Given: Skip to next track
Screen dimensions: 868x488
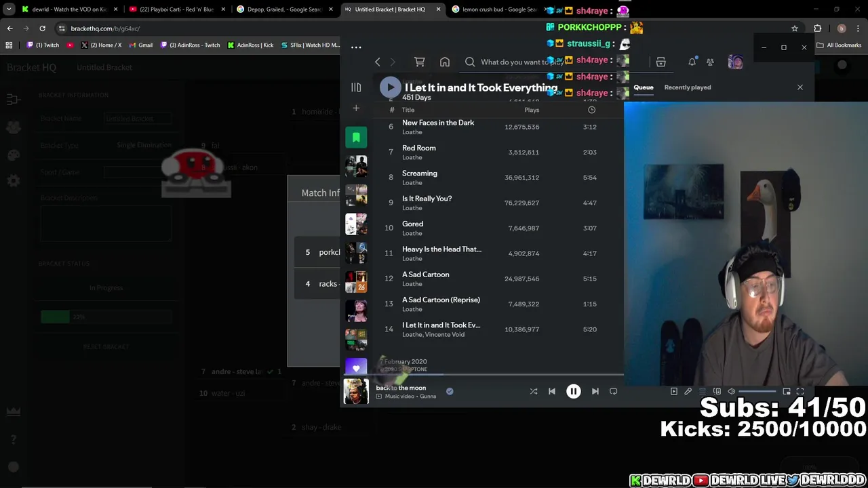Looking at the screenshot, I should coord(595,391).
